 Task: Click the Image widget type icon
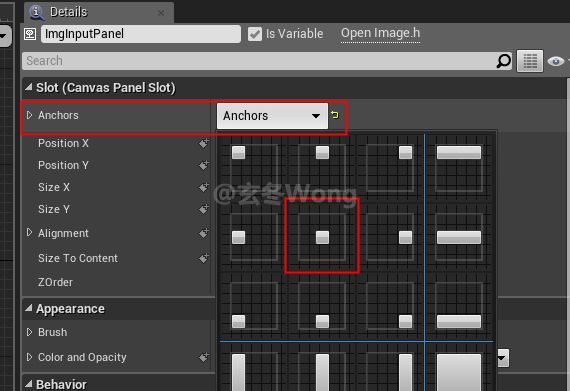click(x=30, y=34)
